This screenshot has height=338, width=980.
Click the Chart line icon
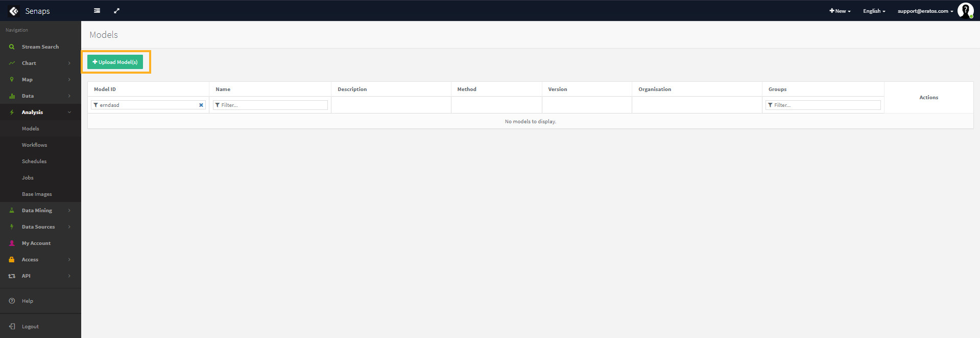(x=12, y=63)
